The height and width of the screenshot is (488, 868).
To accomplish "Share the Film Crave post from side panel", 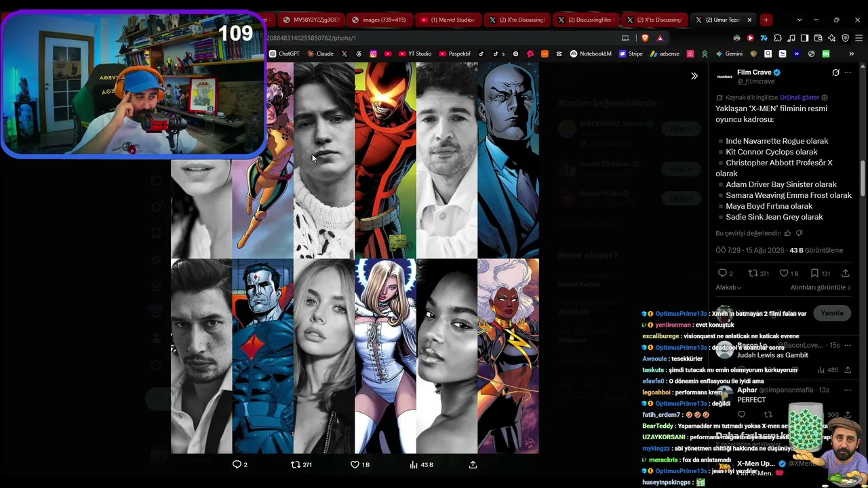I will tap(845, 273).
